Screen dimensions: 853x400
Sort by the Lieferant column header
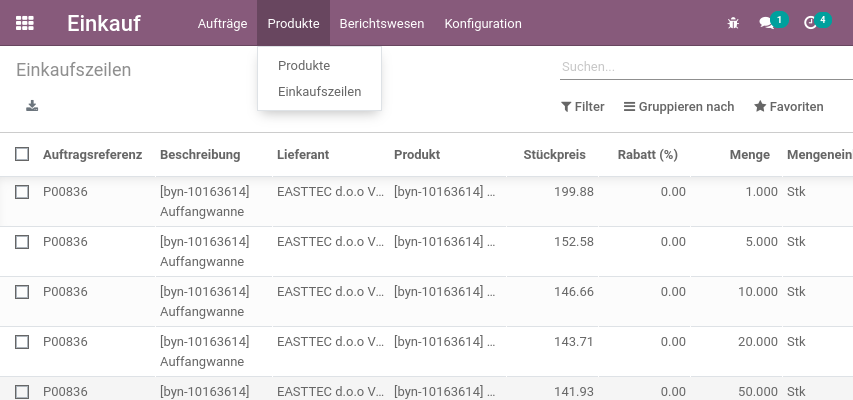click(x=303, y=155)
